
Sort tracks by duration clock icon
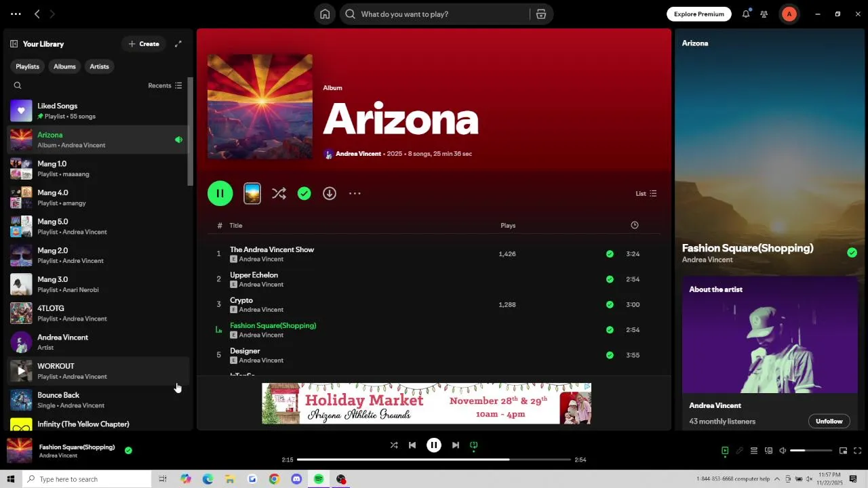point(635,225)
